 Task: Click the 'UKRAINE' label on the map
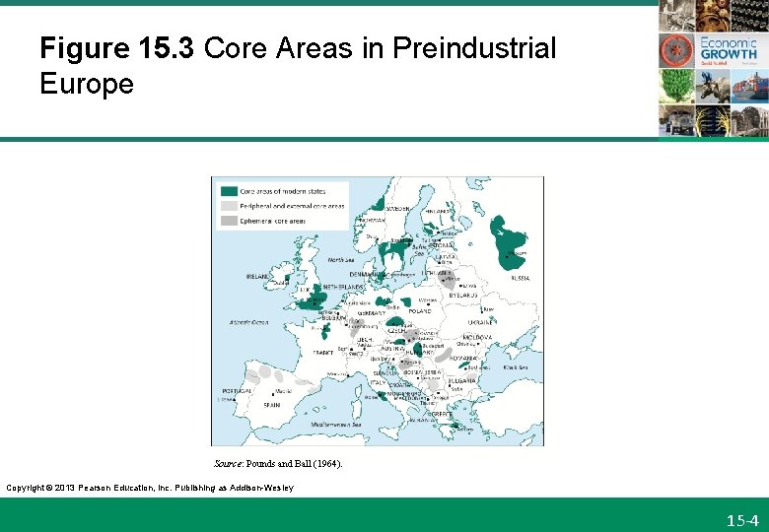pos(480,323)
